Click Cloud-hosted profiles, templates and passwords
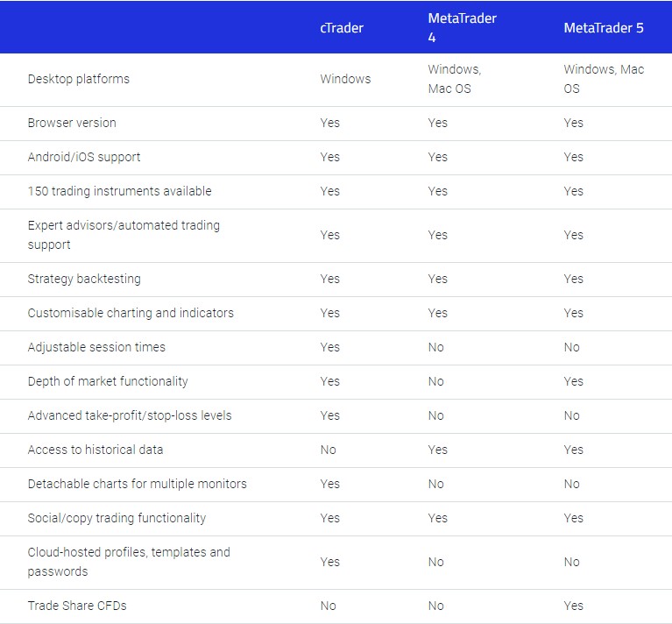 click(x=129, y=562)
